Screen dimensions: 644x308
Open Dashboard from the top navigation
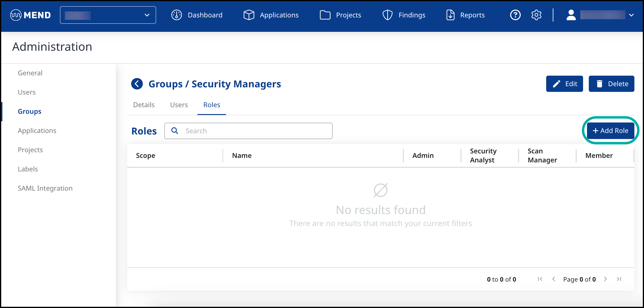coord(197,15)
